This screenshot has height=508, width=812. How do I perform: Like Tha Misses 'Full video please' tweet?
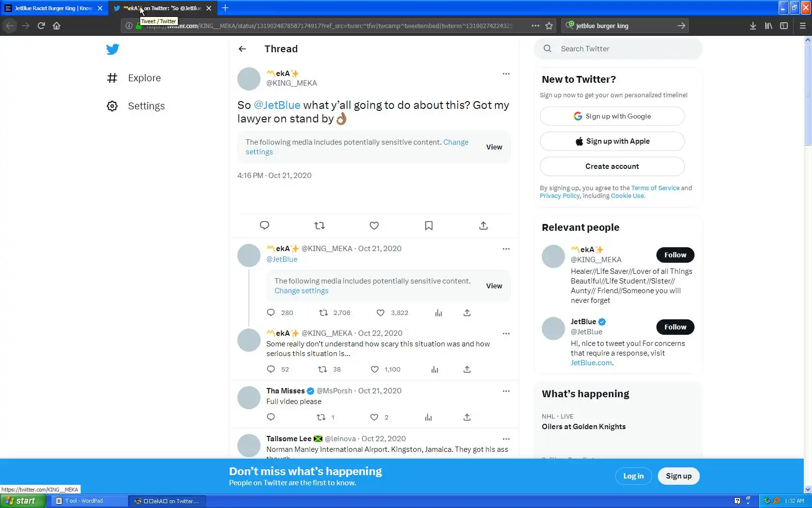(x=379, y=417)
